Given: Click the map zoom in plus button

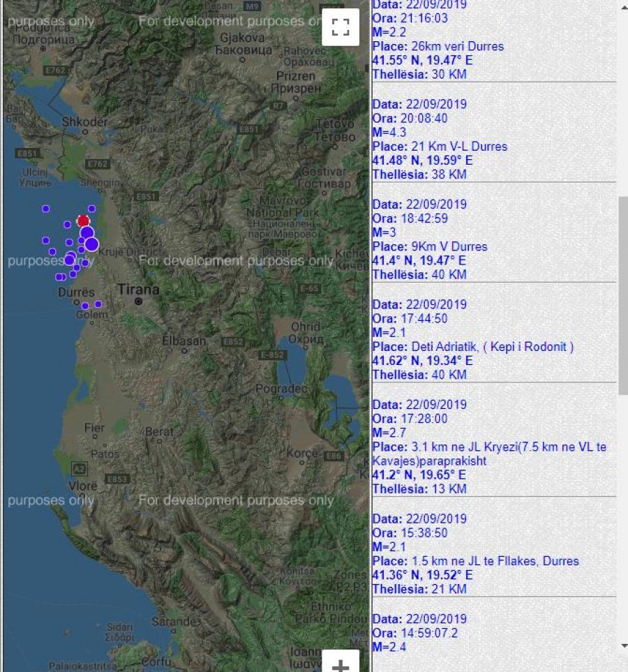Looking at the screenshot, I should [x=340, y=664].
